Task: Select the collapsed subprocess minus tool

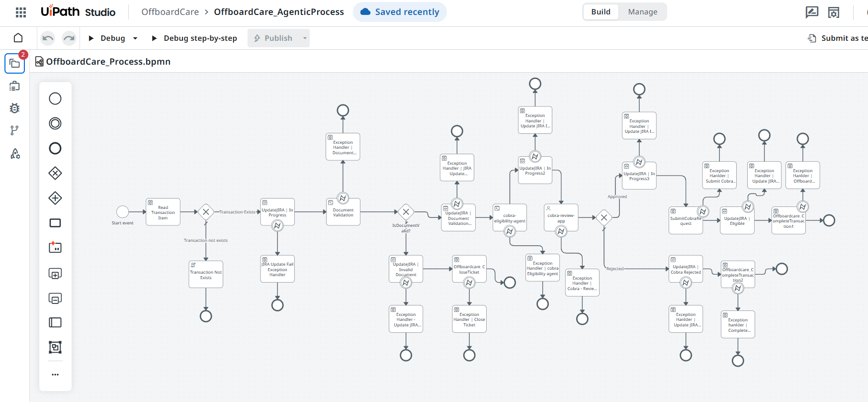Action: coord(55,298)
